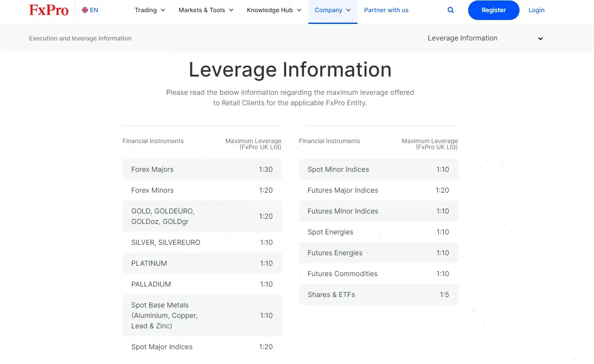Click the FxPro logo

(x=48, y=10)
